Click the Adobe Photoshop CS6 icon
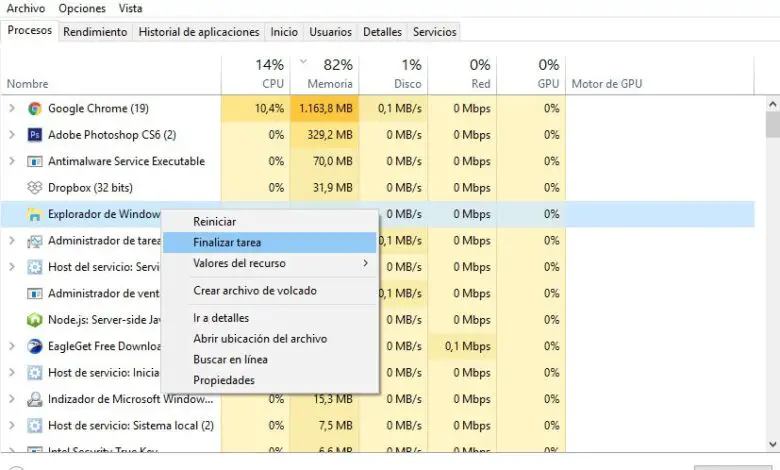 (35, 135)
